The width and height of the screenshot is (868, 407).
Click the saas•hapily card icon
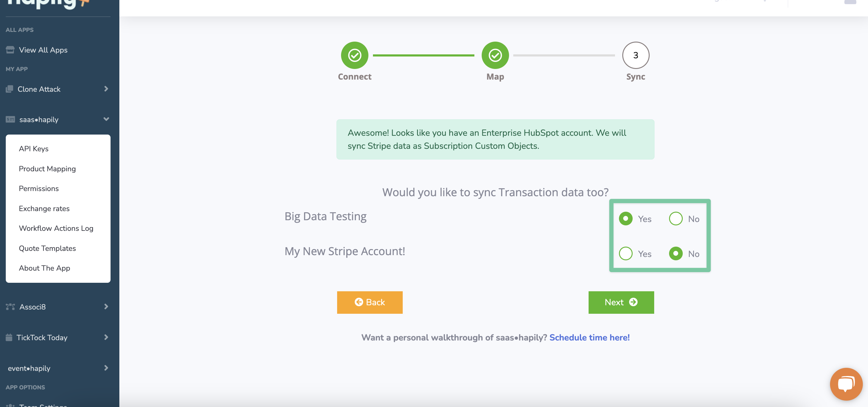tap(10, 119)
